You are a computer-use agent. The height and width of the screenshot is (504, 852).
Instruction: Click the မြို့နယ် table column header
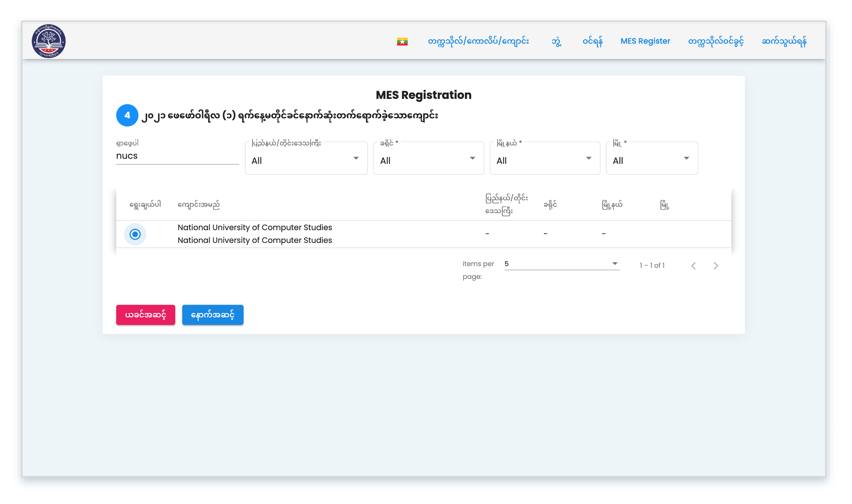pos(612,205)
